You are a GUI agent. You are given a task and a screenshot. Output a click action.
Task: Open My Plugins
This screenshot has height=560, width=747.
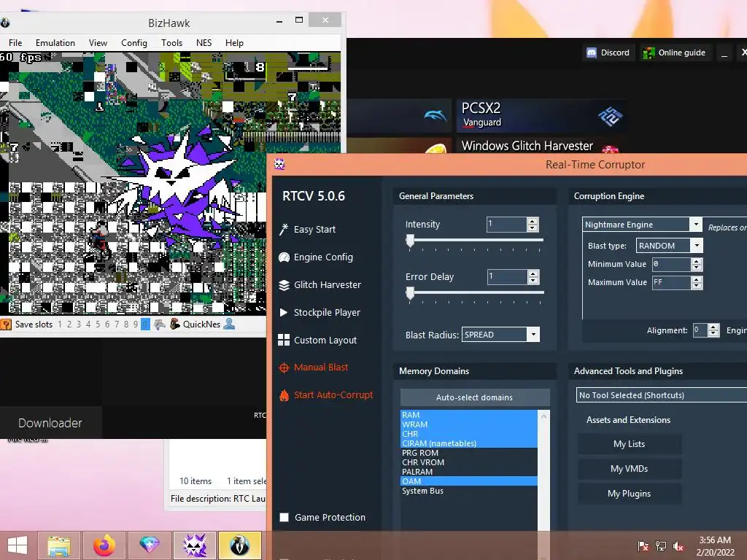[630, 494]
